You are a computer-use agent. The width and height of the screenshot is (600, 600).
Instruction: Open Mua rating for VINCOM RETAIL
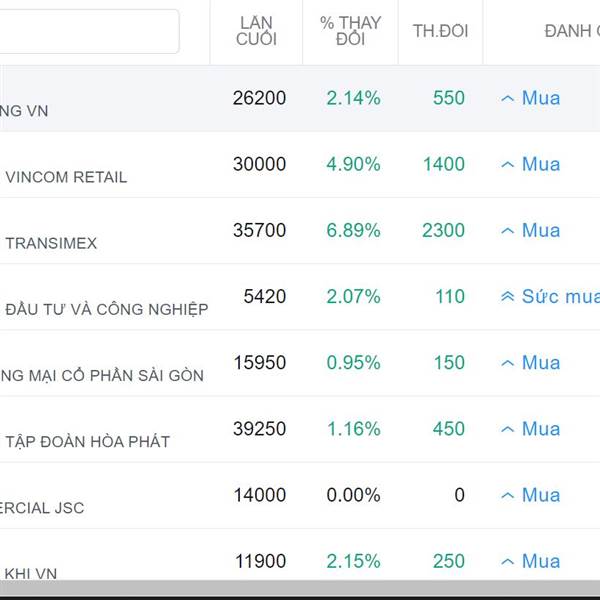(541, 164)
